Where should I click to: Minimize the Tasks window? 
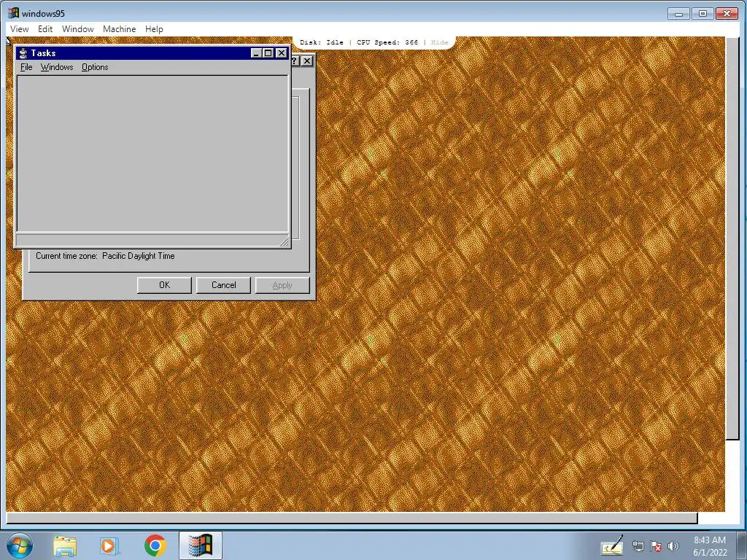[256, 52]
